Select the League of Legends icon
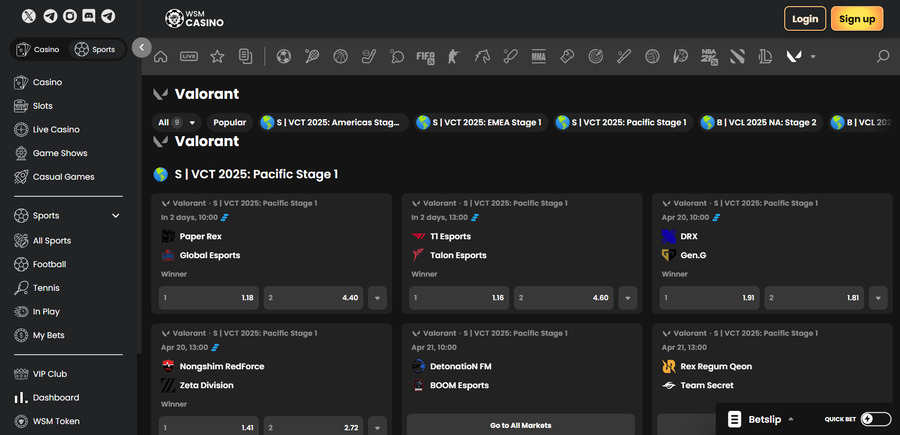900x435 pixels. pyautogui.click(x=765, y=56)
